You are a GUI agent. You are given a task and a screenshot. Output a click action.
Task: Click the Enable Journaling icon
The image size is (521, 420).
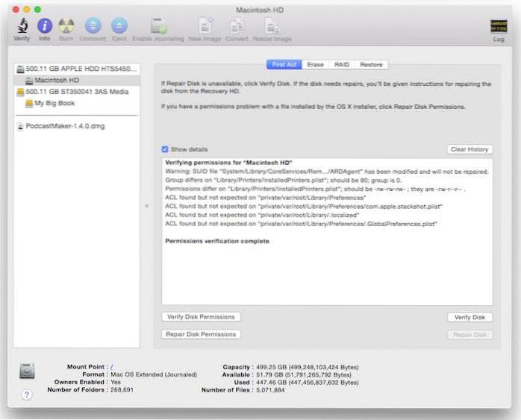click(x=159, y=28)
